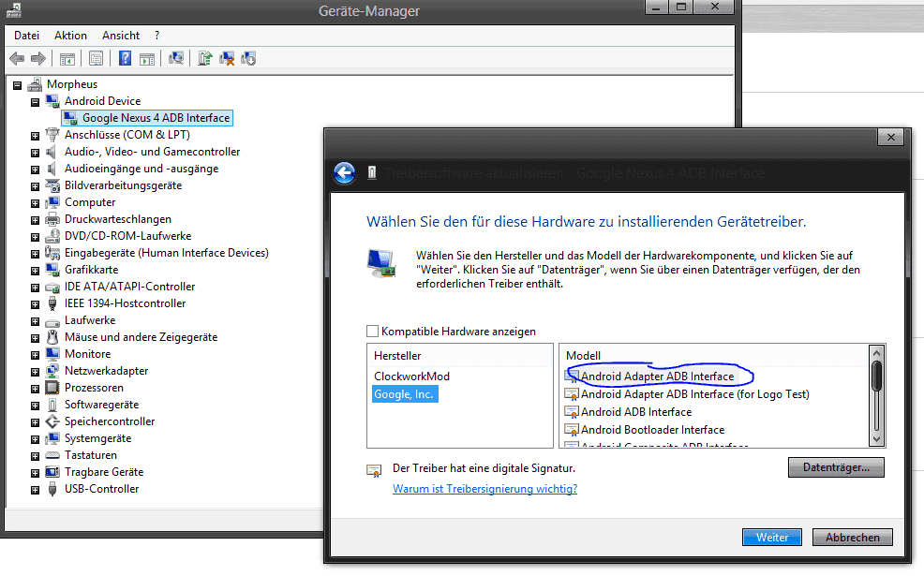Select the Android Bootloader Interface model
Viewport: 924px width, 576px height.
[x=652, y=429]
